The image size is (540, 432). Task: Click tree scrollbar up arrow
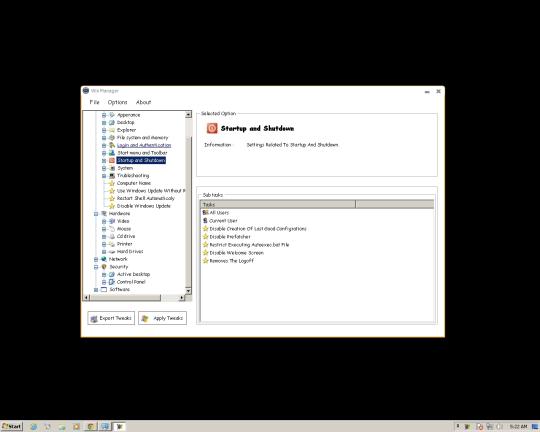coord(188,114)
